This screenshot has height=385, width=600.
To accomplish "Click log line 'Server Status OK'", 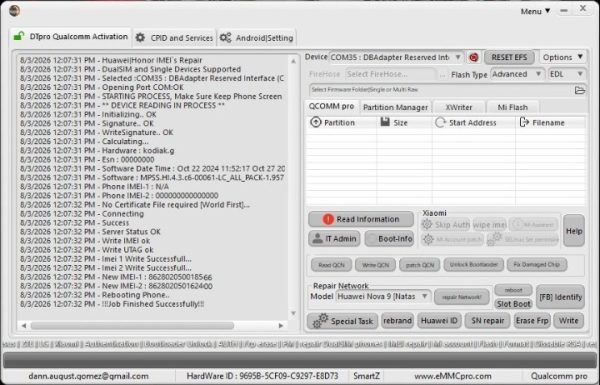I will (90, 232).
